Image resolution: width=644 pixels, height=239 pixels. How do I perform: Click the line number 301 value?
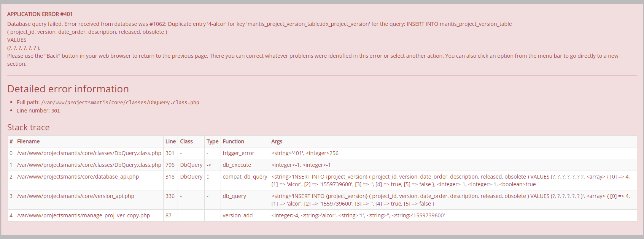click(56, 111)
